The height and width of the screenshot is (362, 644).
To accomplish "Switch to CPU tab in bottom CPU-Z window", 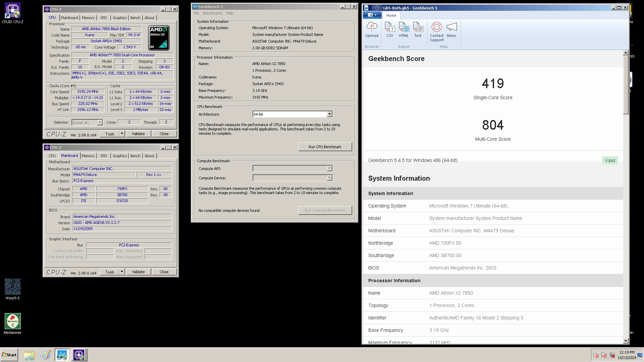I will click(x=52, y=156).
